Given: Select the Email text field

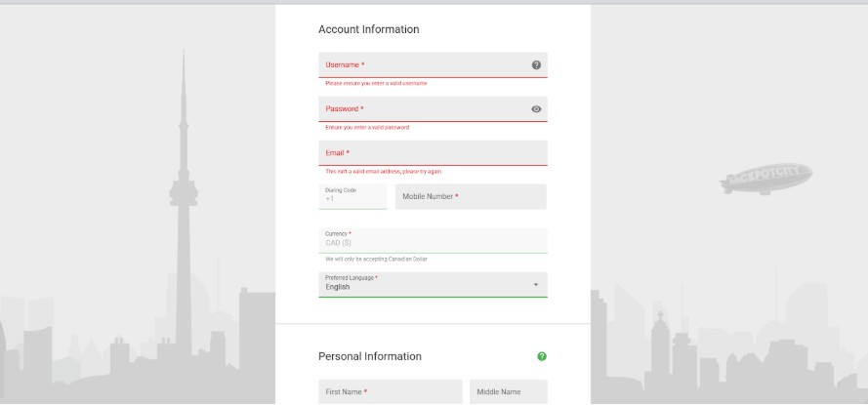Looking at the screenshot, I should (x=433, y=153).
